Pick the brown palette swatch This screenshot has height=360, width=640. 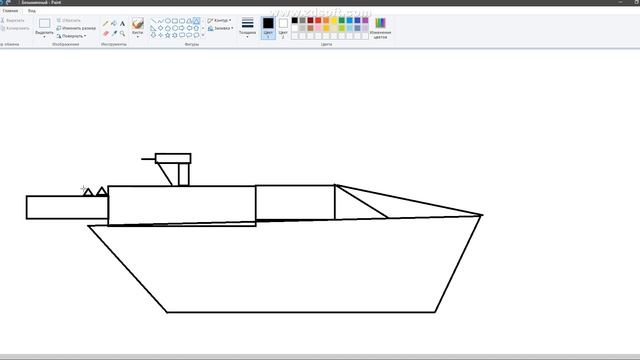(x=310, y=28)
